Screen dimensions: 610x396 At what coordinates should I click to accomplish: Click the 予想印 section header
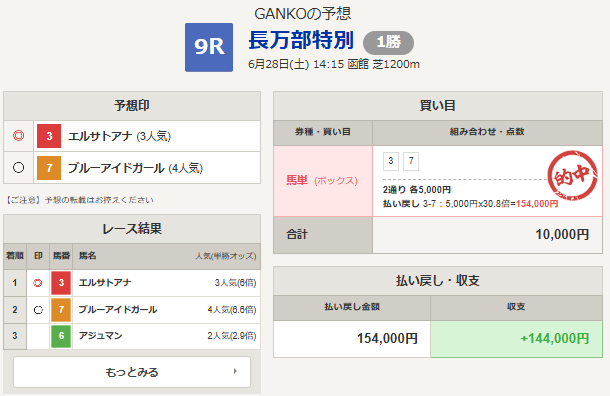132,106
